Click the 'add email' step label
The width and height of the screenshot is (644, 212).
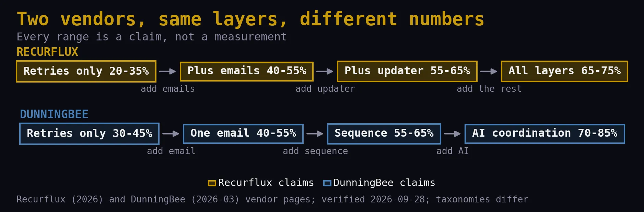171,151
